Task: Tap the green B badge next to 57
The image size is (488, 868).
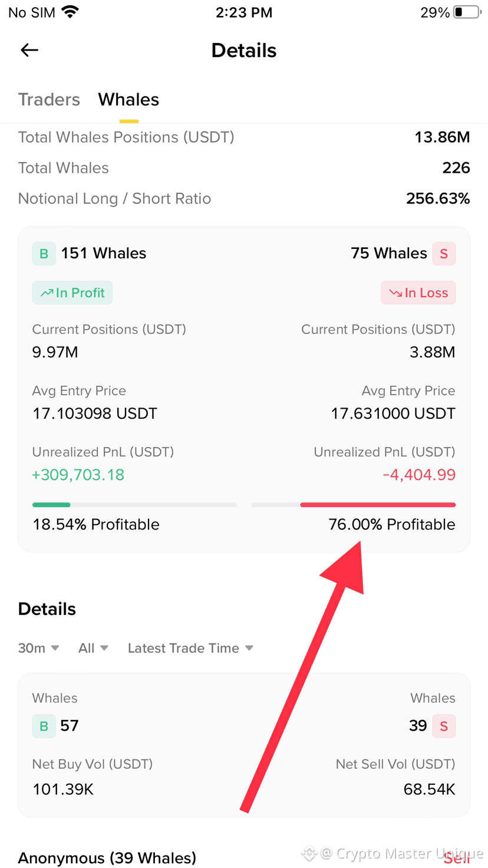Action: [x=44, y=726]
